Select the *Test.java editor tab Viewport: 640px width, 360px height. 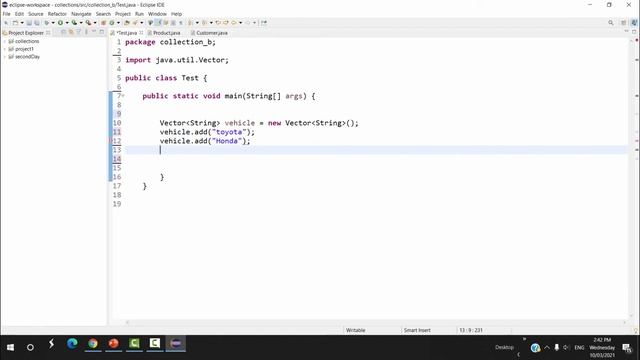coord(127,33)
